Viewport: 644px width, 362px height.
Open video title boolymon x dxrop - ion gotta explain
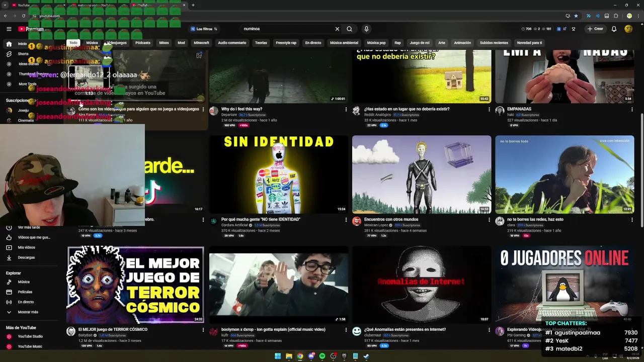coord(273,330)
